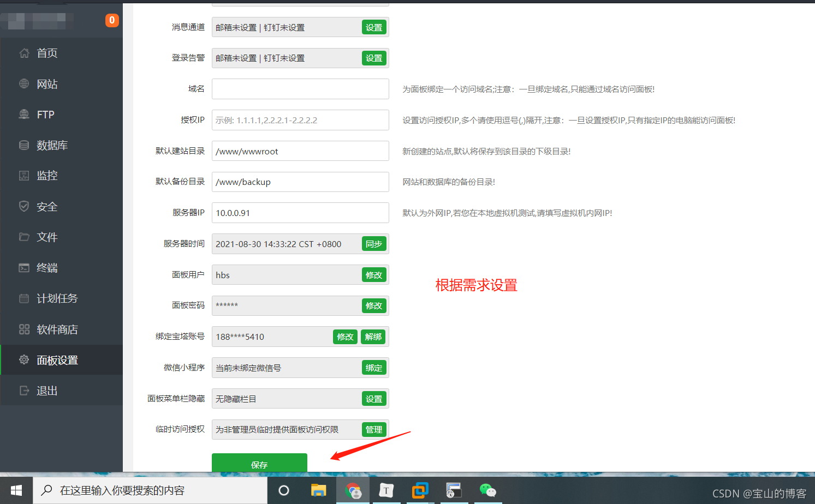Go to 计划任务 in sidebar

point(57,298)
